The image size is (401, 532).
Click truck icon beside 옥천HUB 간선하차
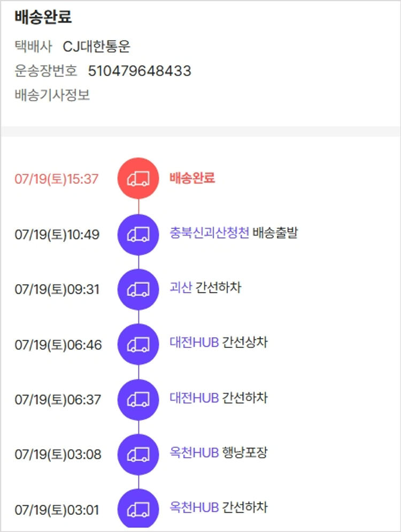138,509
